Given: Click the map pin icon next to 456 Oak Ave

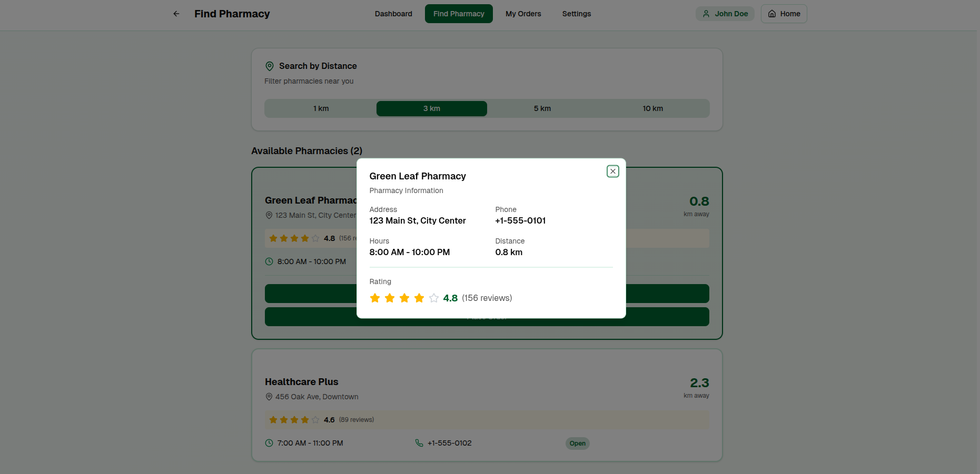Looking at the screenshot, I should (269, 397).
